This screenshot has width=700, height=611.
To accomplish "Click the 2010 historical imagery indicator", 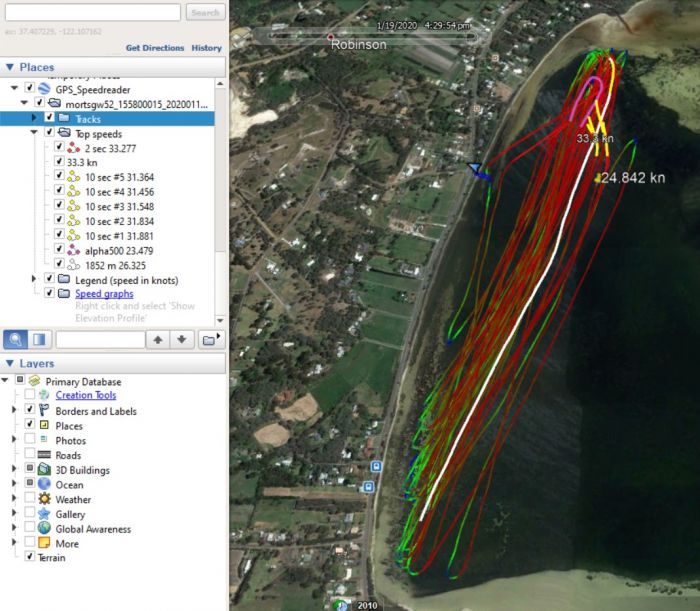I will point(367,605).
